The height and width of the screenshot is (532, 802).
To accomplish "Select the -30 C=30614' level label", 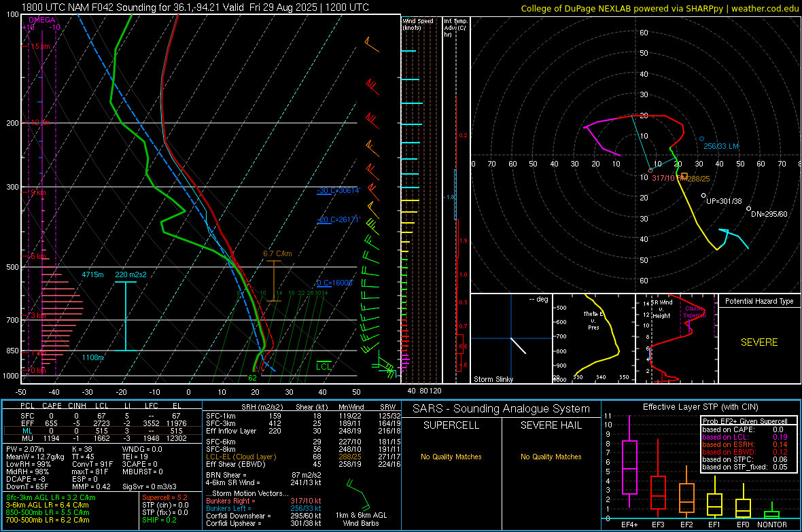I will [338, 190].
